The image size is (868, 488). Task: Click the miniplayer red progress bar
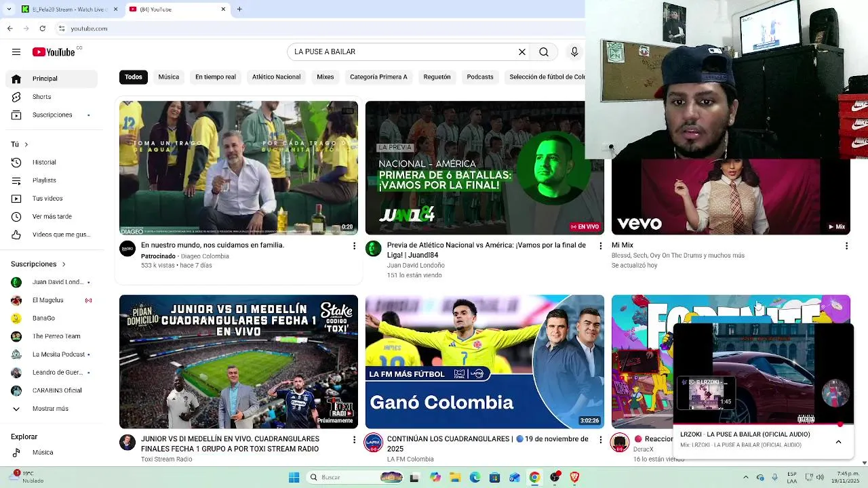pos(763,424)
